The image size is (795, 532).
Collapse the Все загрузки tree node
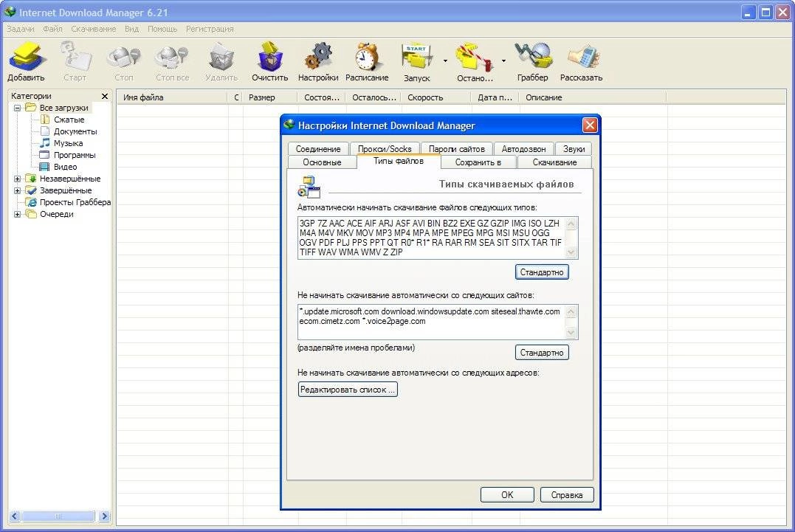17,108
